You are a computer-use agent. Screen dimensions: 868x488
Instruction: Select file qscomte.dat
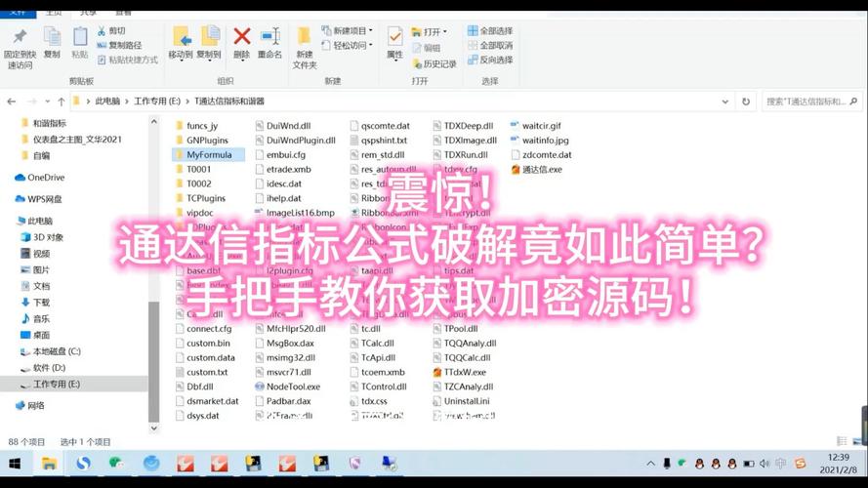[x=380, y=126]
